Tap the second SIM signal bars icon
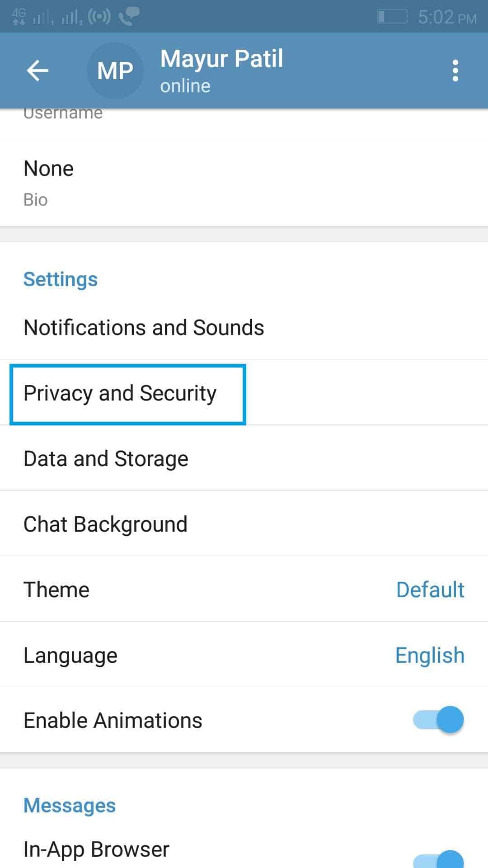 72,18
